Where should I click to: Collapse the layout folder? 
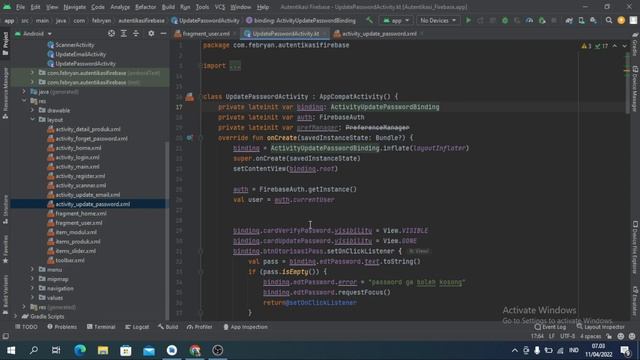pos(32,120)
